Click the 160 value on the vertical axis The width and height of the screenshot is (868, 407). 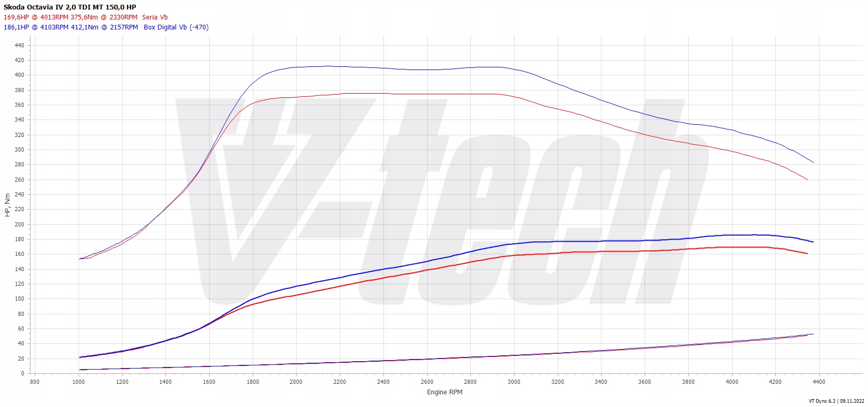tap(19, 254)
